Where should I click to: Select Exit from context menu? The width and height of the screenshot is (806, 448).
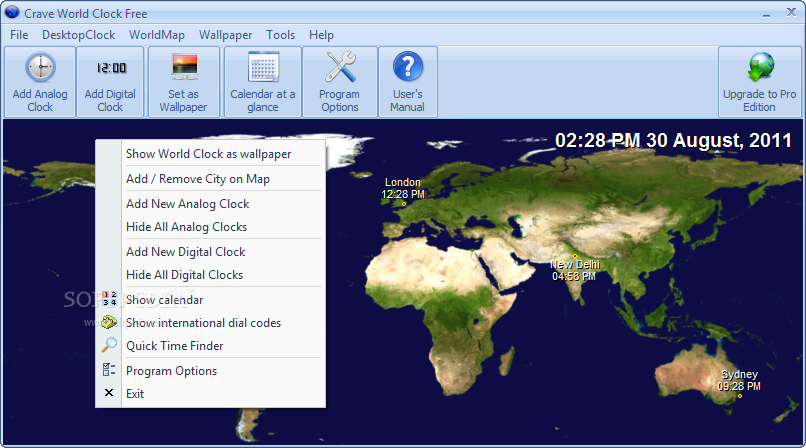[211, 394]
